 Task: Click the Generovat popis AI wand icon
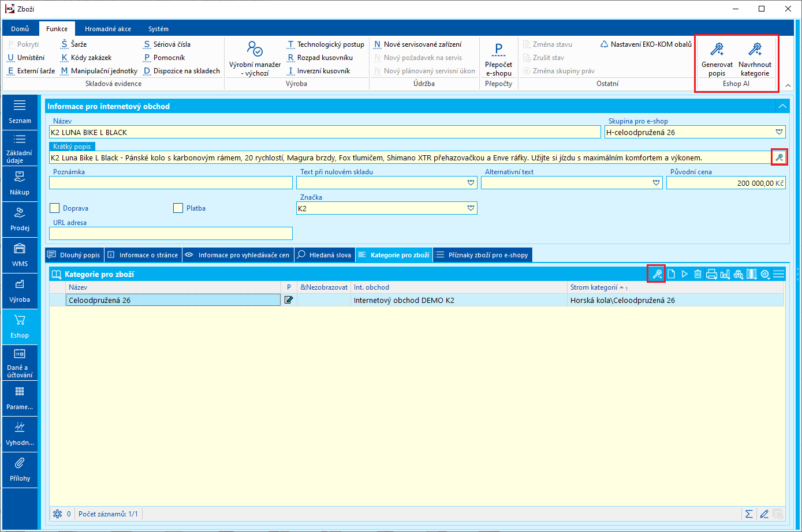coord(717,50)
